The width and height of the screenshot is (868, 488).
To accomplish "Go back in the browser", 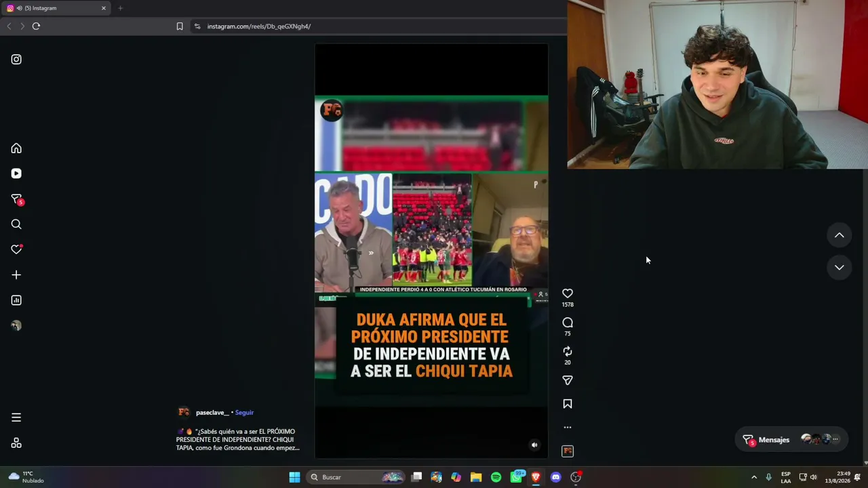I will [9, 26].
